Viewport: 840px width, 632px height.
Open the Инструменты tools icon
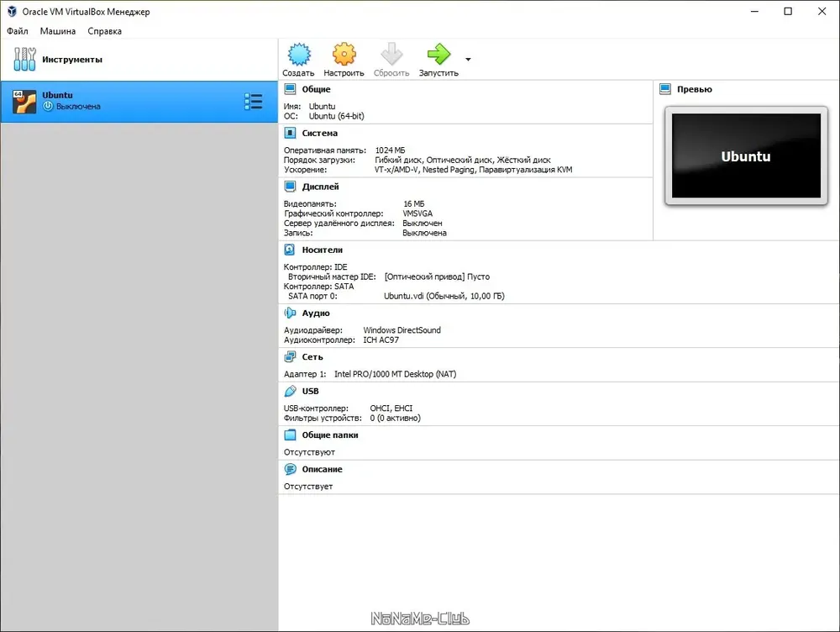[x=24, y=59]
